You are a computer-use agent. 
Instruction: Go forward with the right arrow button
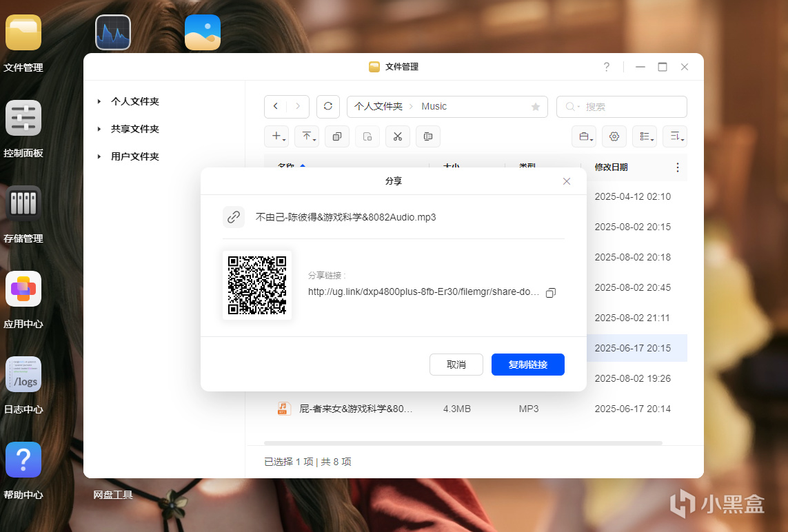click(x=298, y=107)
